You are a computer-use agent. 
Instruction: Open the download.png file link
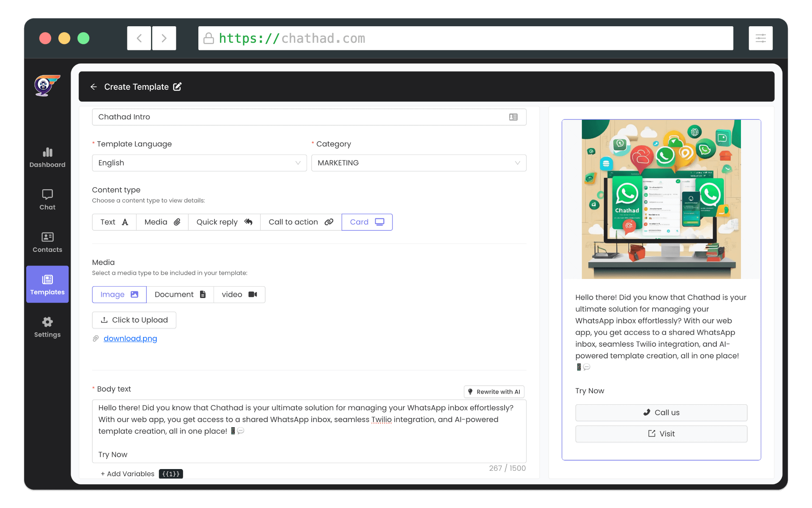(130, 339)
